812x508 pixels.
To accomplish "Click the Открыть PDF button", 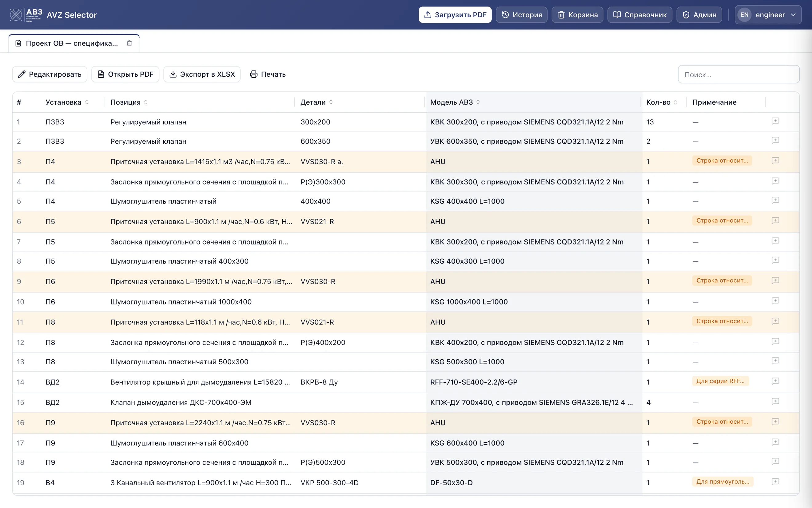I will pyautogui.click(x=125, y=74).
